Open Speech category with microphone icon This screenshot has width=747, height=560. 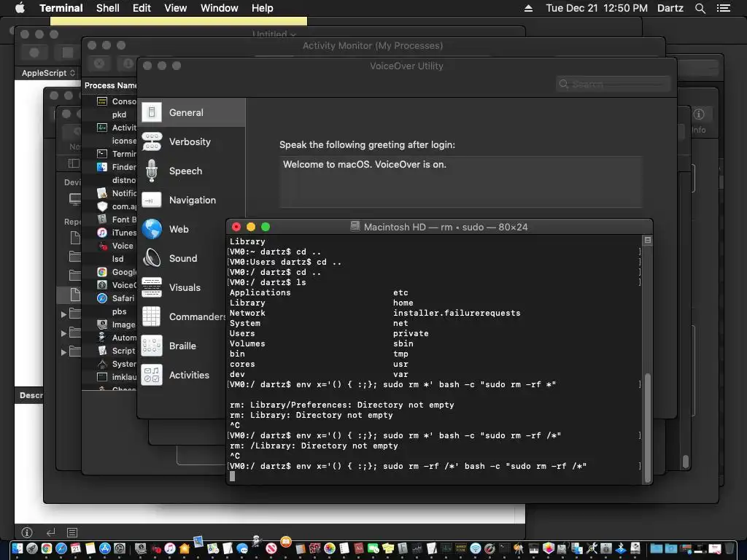(x=192, y=171)
